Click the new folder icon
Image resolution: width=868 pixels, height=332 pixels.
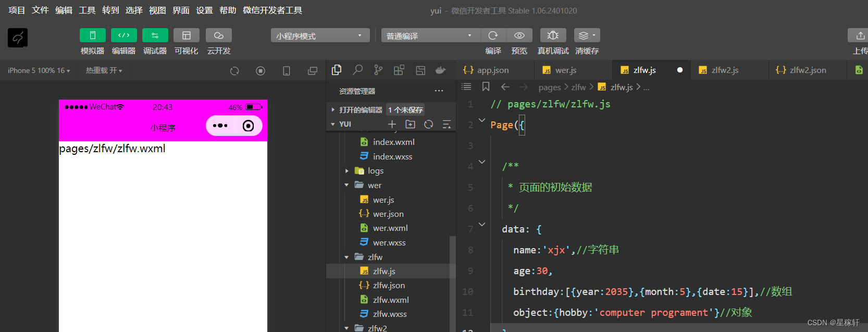(411, 124)
